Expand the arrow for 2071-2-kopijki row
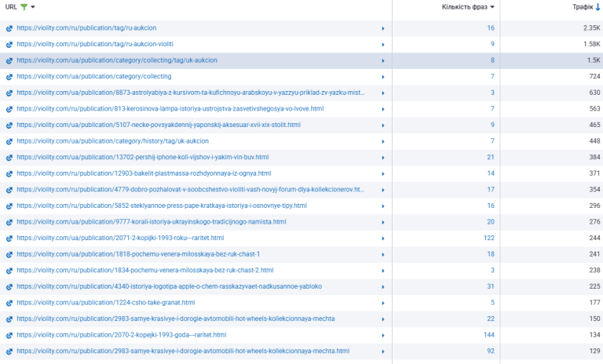Image resolution: width=603 pixels, height=364 pixels. [383, 238]
